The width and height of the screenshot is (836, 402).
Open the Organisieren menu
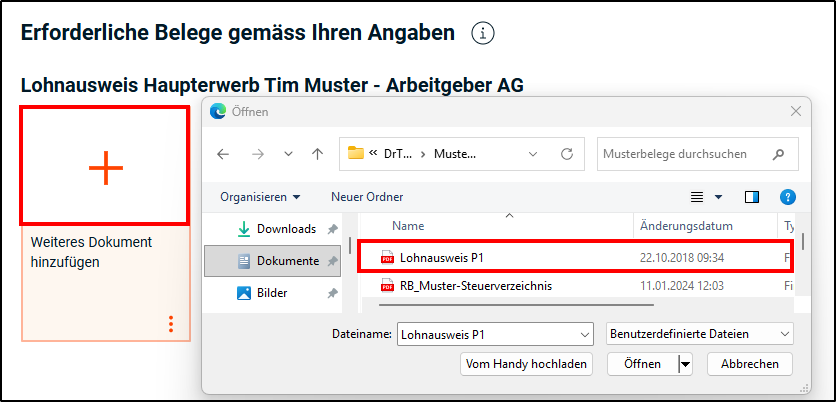[x=260, y=197]
